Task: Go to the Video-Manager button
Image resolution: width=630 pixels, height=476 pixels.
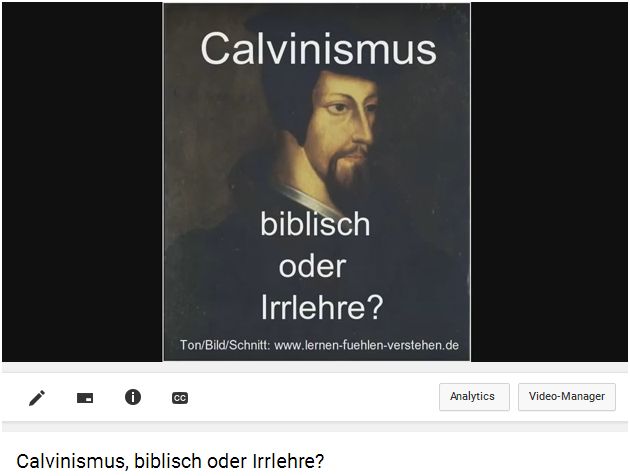Action: pos(567,397)
